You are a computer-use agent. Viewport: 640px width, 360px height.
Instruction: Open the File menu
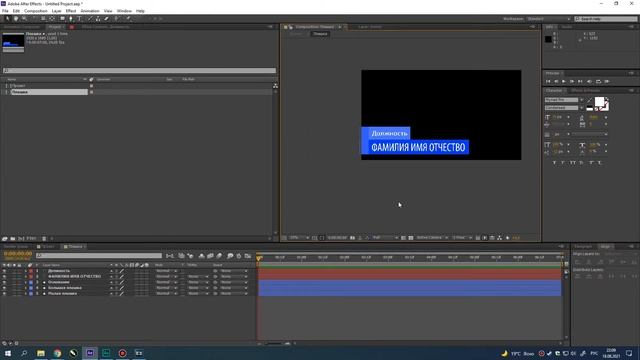coord(5,11)
